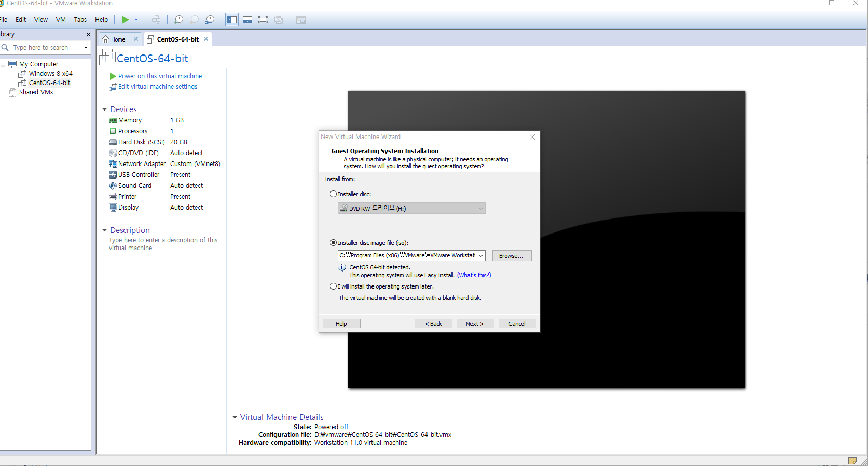Select the Installer disc radio button
Screen dimensions: 868x466
coord(333,194)
